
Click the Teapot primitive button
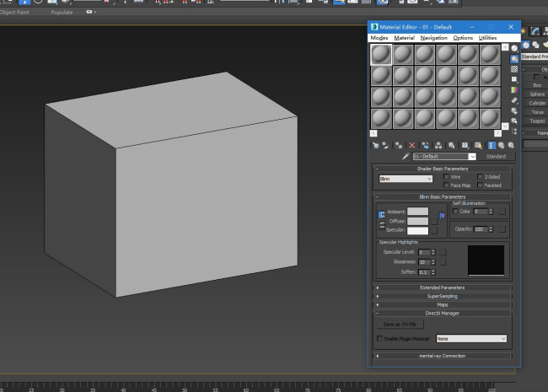pos(537,121)
